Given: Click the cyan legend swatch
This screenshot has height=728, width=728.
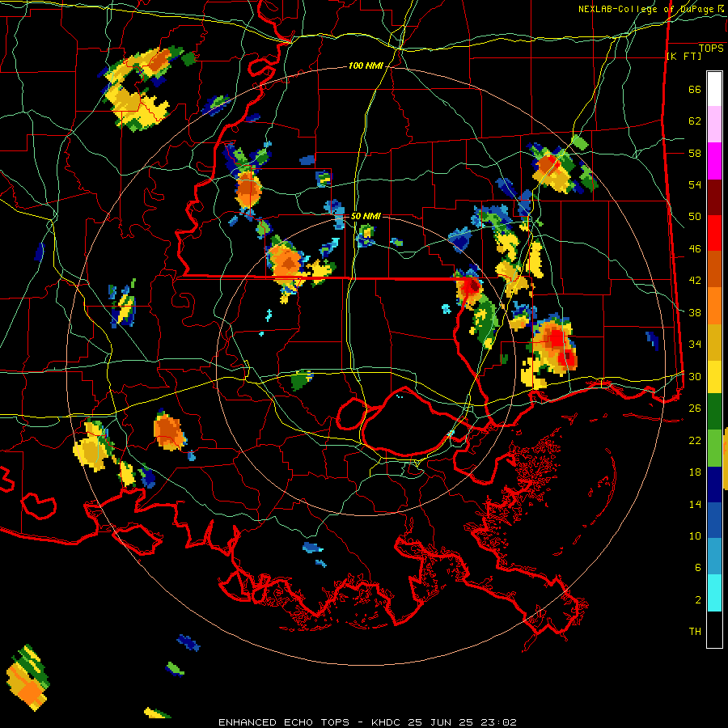Looking at the screenshot, I should coord(714,593).
